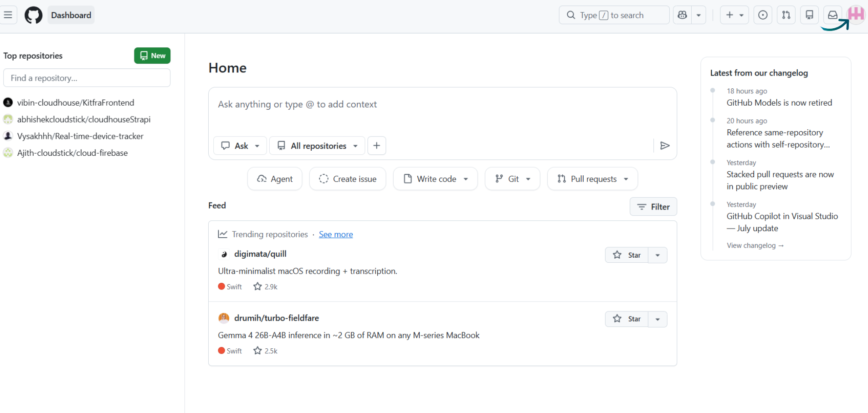This screenshot has width=868, height=413.
Task: Focus the Find a repository field
Action: click(87, 78)
